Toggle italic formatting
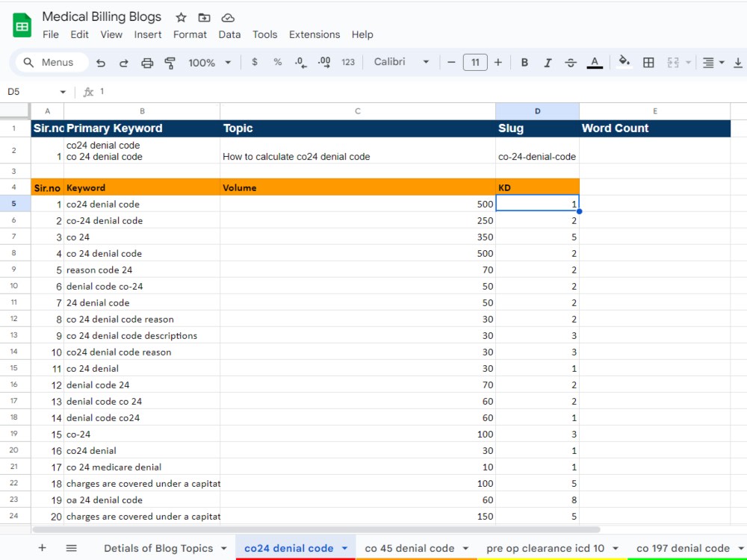Screen dimensions: 747x560 point(548,63)
